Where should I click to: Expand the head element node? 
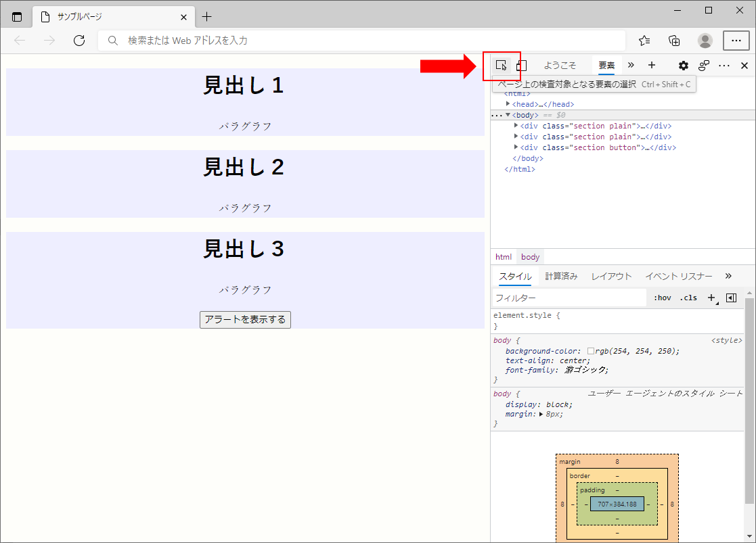[509, 103]
